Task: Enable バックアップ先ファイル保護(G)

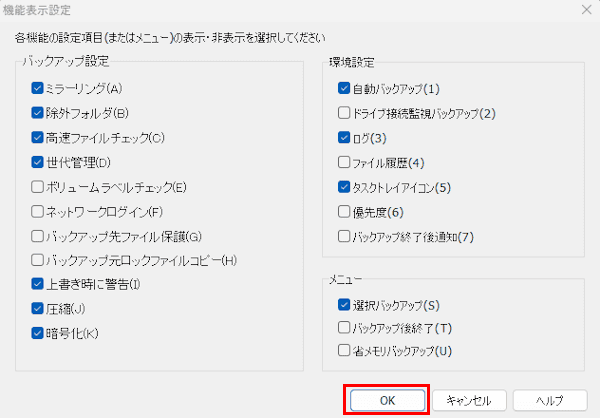Action: point(37,236)
